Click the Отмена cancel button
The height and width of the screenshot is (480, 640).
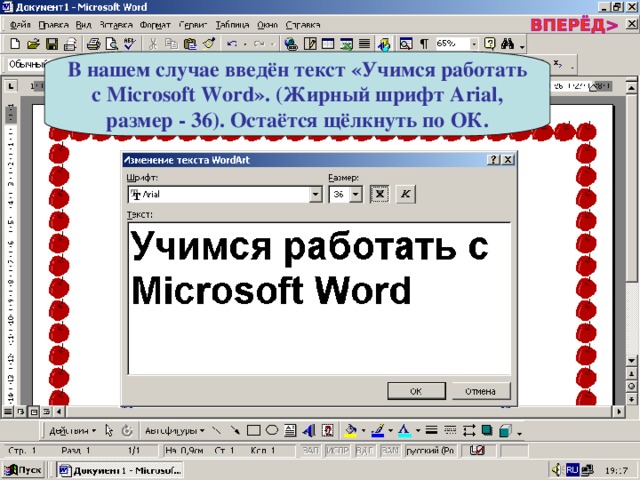481,391
